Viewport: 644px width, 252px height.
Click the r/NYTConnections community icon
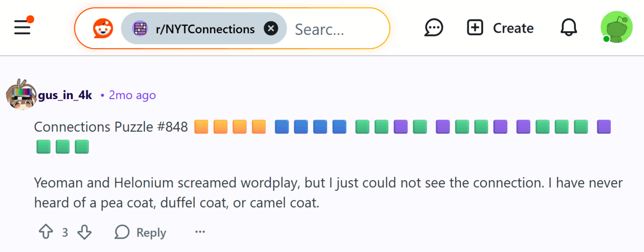(x=140, y=29)
